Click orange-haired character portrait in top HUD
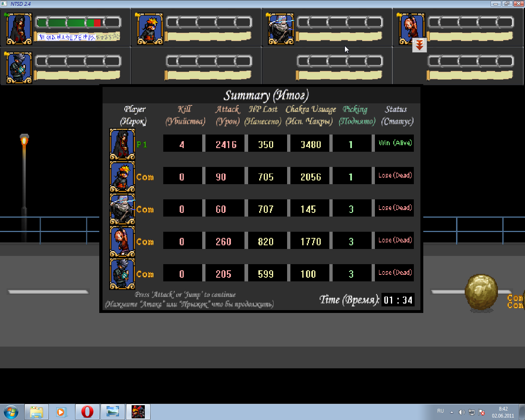Image resolution: width=525 pixels, height=420 pixels. click(x=150, y=29)
